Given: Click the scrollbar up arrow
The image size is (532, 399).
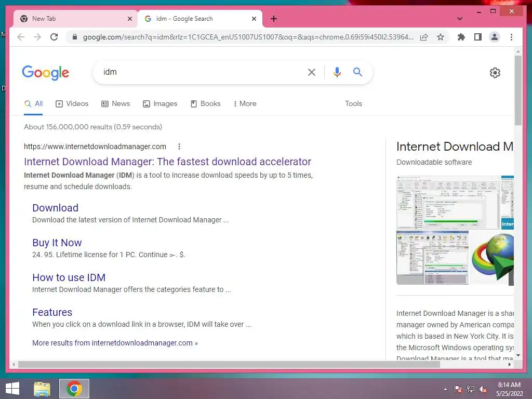Looking at the screenshot, I should click(x=518, y=51).
